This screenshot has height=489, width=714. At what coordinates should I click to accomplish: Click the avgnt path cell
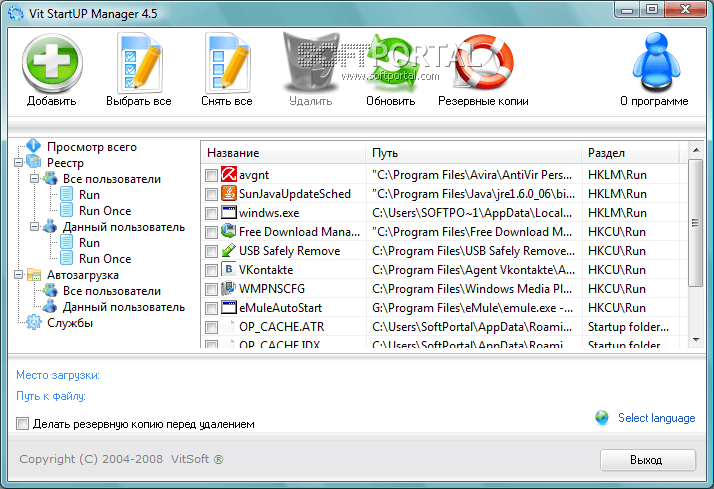coord(472,175)
